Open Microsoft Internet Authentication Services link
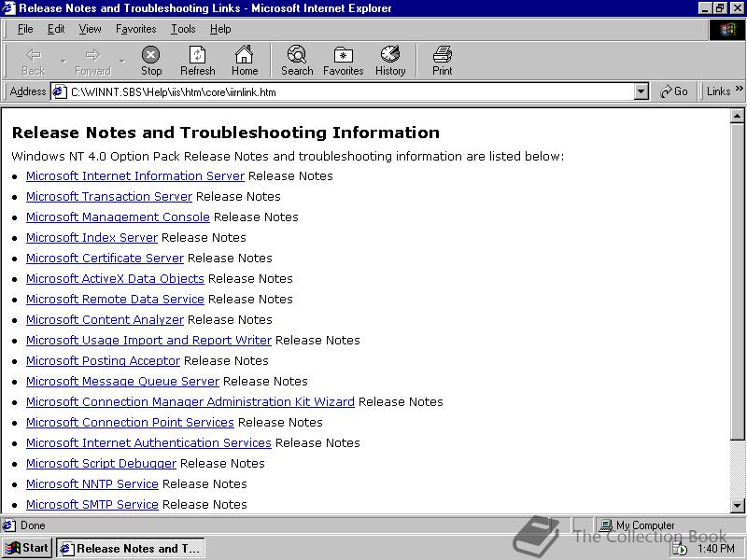The width and height of the screenshot is (747, 560). click(x=148, y=442)
